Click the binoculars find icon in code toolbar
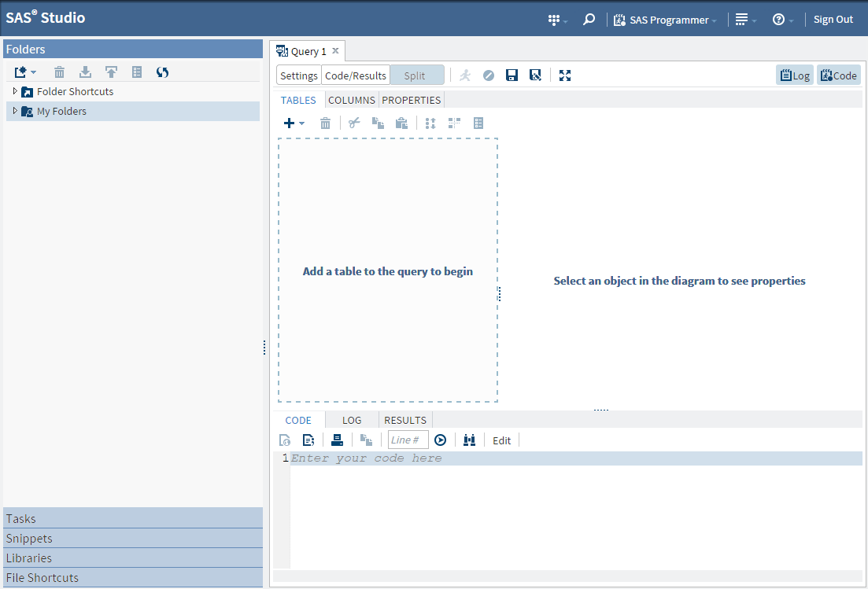 469,440
